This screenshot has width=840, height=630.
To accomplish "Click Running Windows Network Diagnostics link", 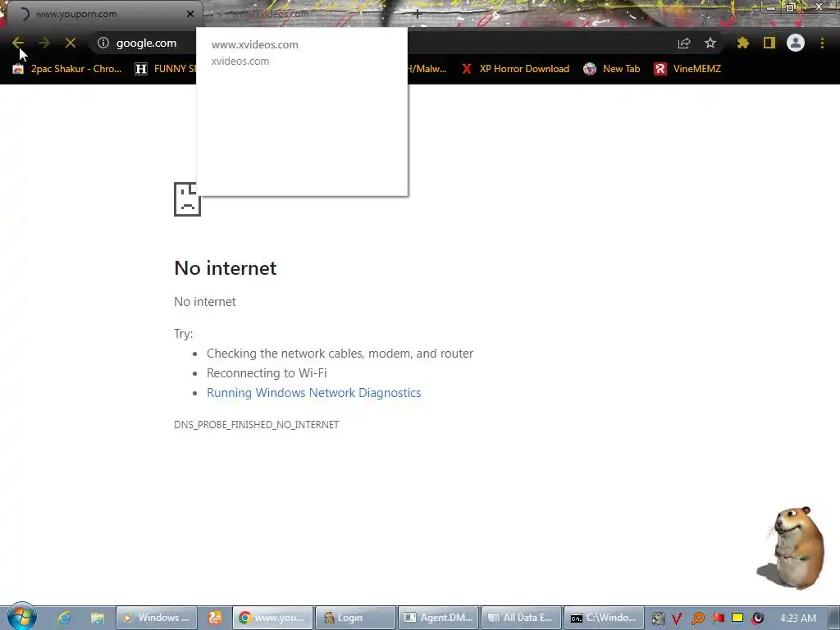I will (314, 393).
